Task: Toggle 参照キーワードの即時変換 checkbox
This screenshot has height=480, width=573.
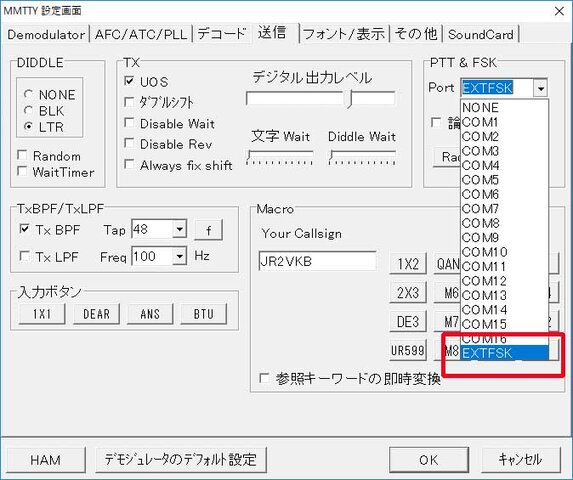Action: pos(264,378)
